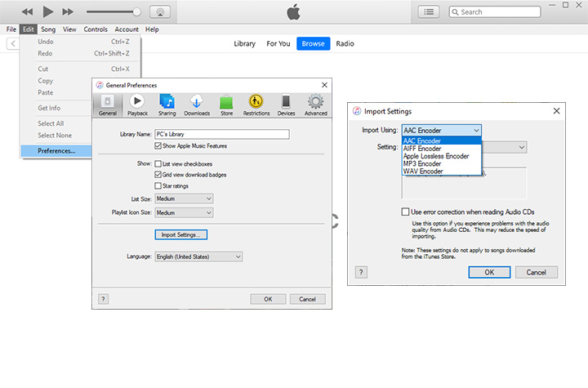Enable error correction when reading Audio CDs
This screenshot has height=388, width=588.
(405, 212)
